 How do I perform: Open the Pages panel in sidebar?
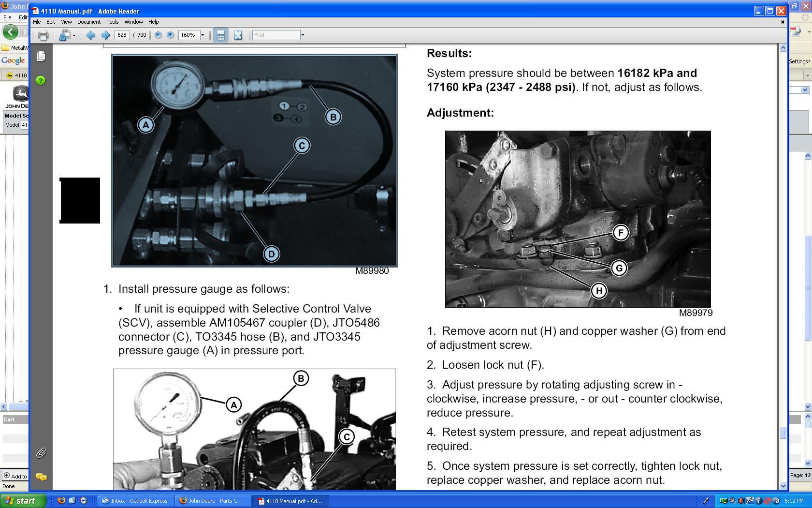(41, 57)
